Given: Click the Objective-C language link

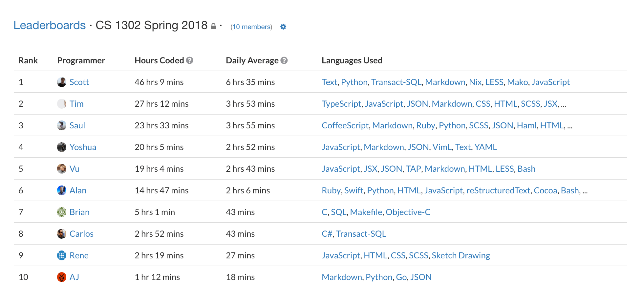Looking at the screenshot, I should tap(408, 212).
